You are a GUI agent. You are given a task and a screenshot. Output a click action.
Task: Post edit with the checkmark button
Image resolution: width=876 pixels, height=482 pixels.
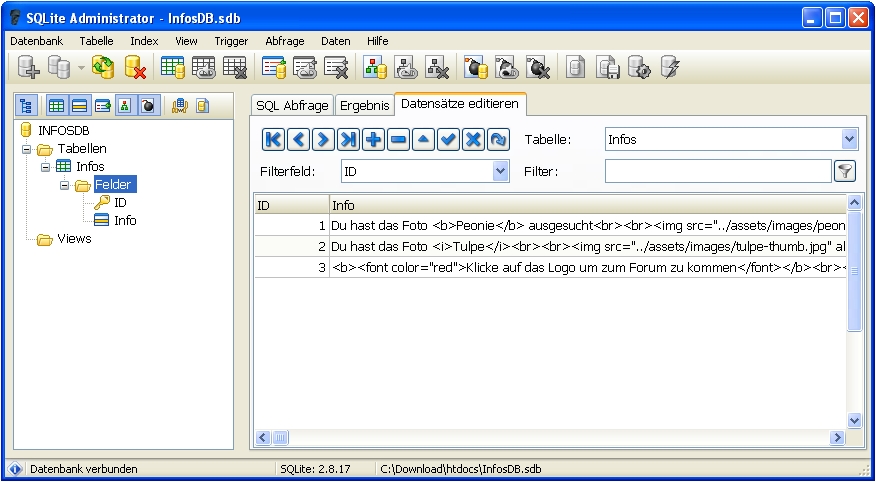pyautogui.click(x=448, y=140)
